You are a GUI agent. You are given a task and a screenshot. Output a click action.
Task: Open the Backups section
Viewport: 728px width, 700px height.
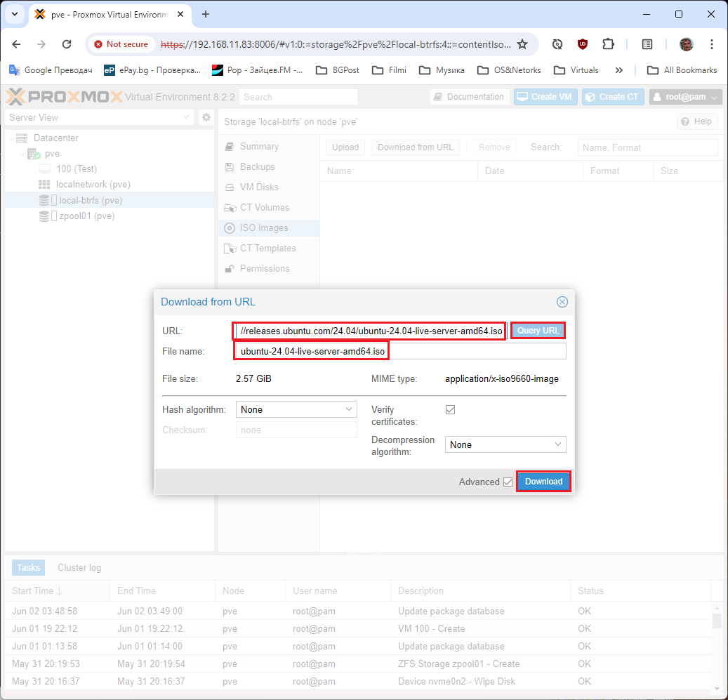[269, 167]
